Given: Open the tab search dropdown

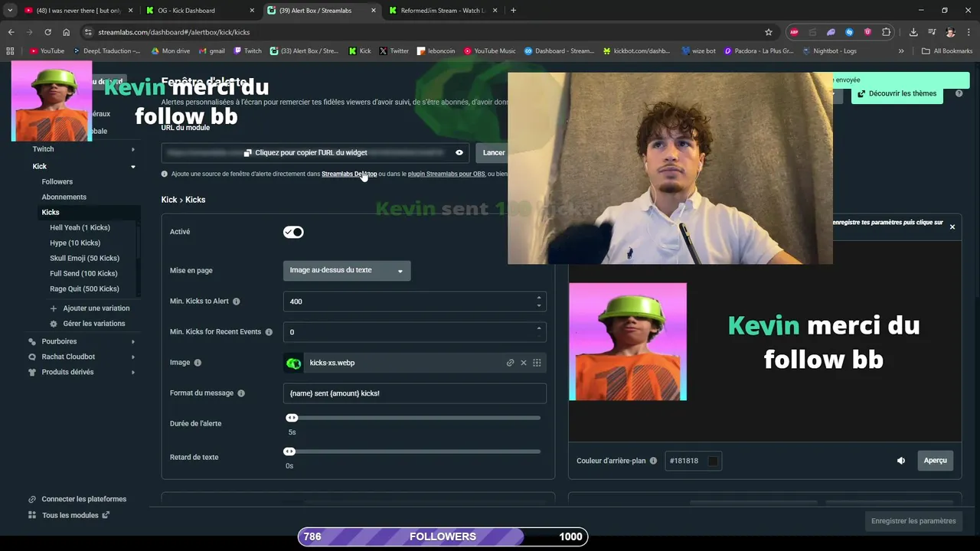Looking at the screenshot, I should (x=10, y=11).
